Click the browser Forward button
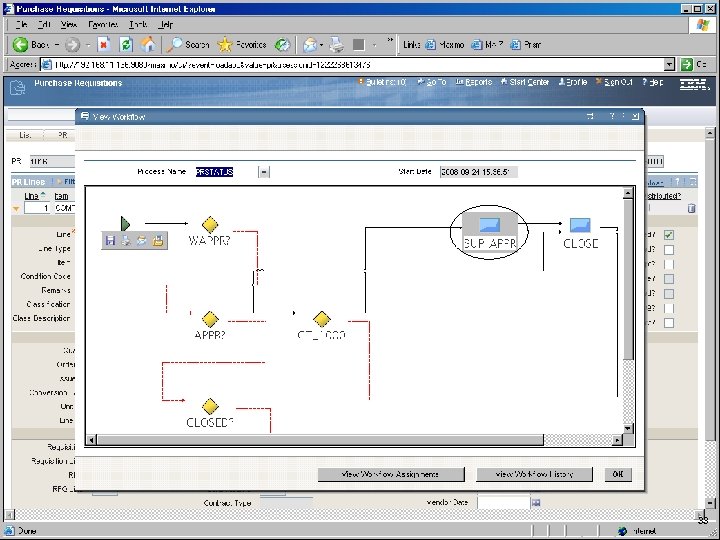The image size is (720, 540). (72, 45)
